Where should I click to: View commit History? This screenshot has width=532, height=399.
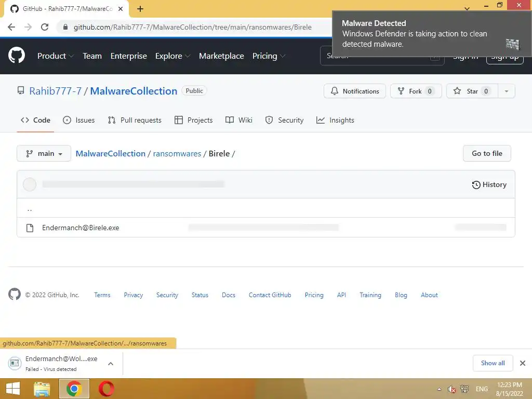[489, 184]
